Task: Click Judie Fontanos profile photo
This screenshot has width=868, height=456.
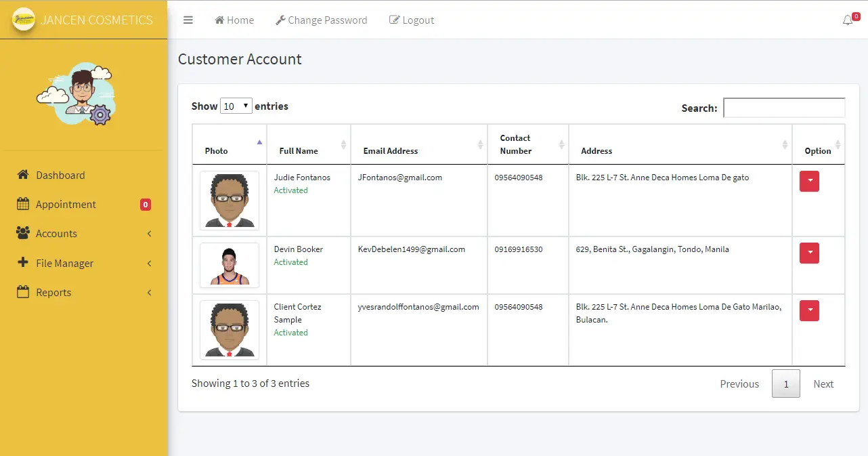Action: 230,201
